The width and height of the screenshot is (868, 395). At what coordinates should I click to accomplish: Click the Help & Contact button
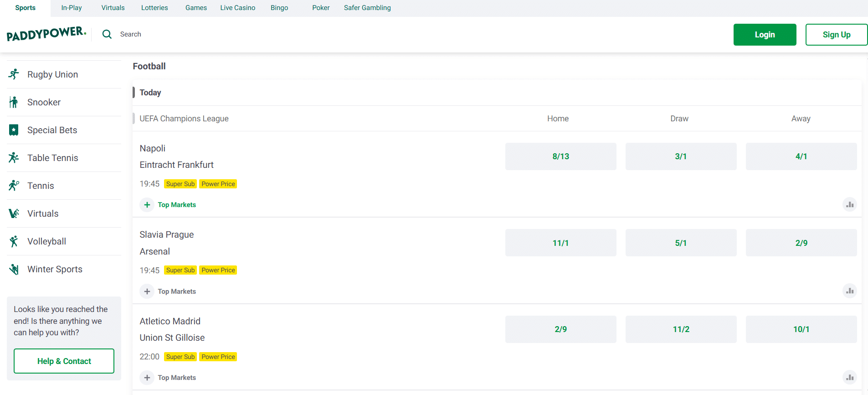[64, 361]
